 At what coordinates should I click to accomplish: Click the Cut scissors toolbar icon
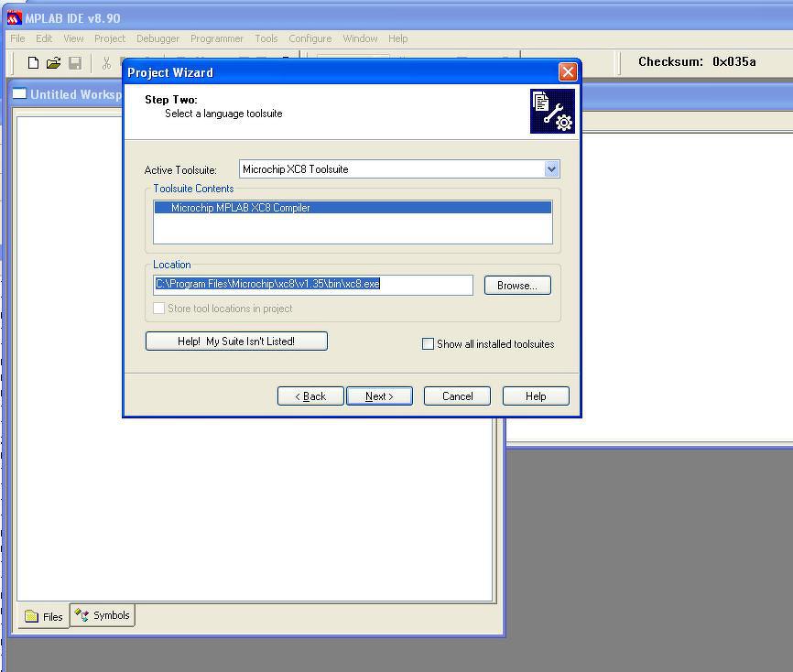(x=106, y=63)
